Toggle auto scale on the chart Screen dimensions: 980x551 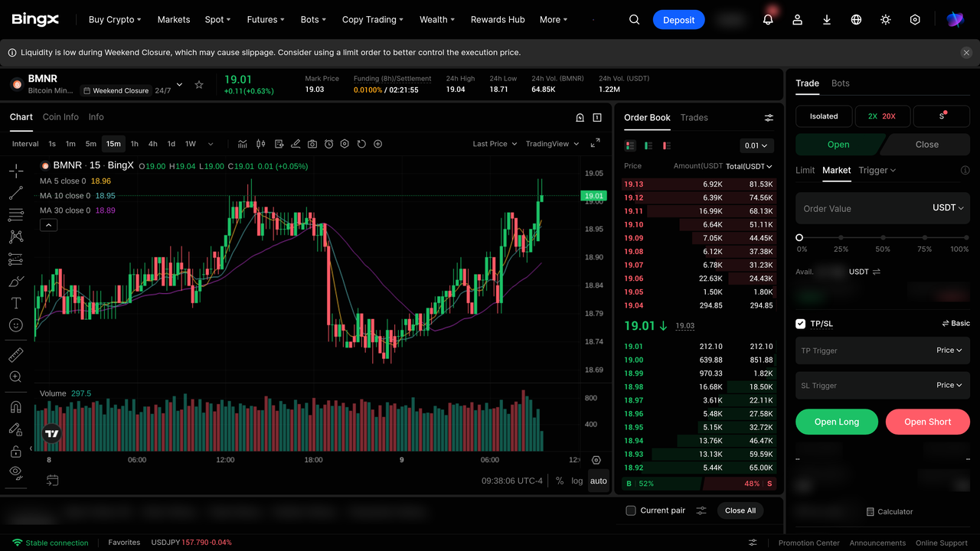click(x=599, y=481)
